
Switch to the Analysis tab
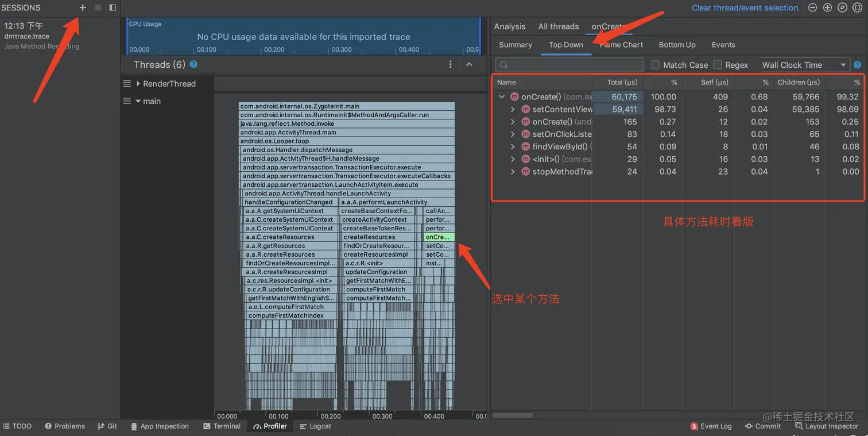510,26
